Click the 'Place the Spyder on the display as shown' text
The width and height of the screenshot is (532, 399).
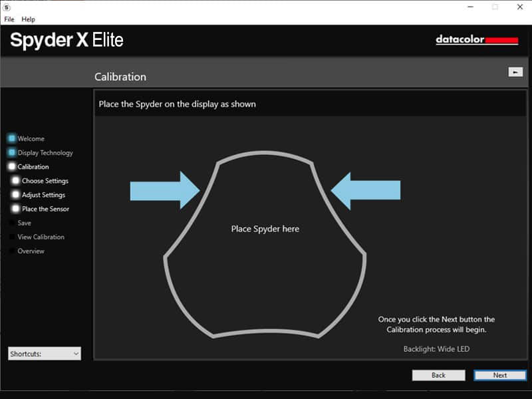click(x=177, y=104)
